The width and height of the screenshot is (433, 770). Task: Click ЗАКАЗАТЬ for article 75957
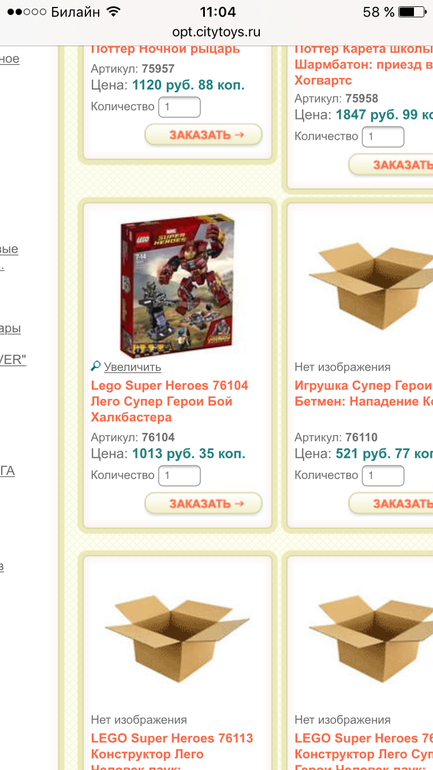pos(203,135)
